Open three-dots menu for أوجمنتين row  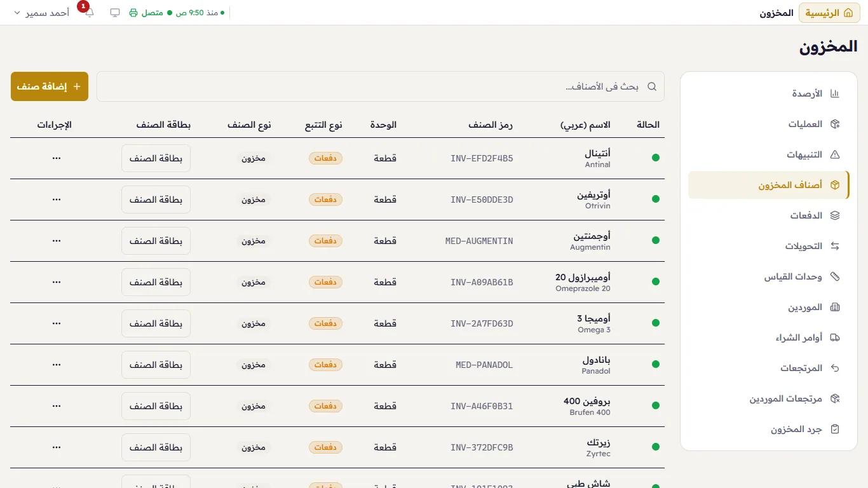57,241
